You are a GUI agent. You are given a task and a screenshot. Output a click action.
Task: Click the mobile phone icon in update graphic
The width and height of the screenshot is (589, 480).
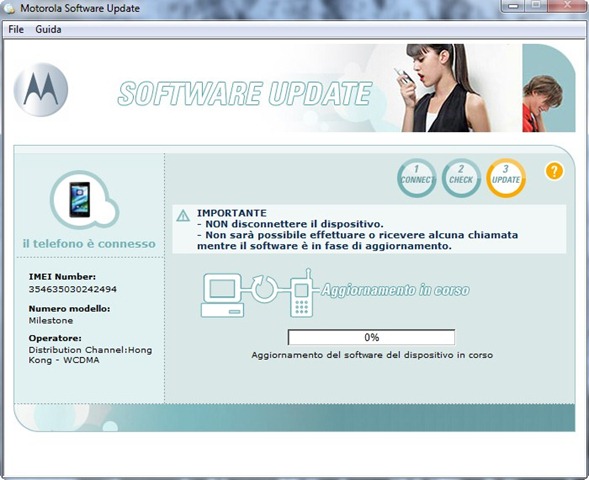tap(302, 293)
